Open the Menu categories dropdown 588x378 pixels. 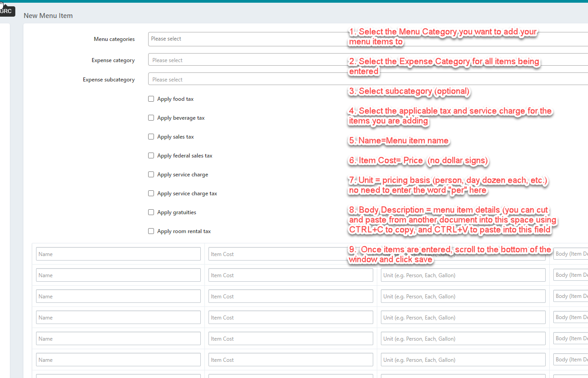(248, 39)
